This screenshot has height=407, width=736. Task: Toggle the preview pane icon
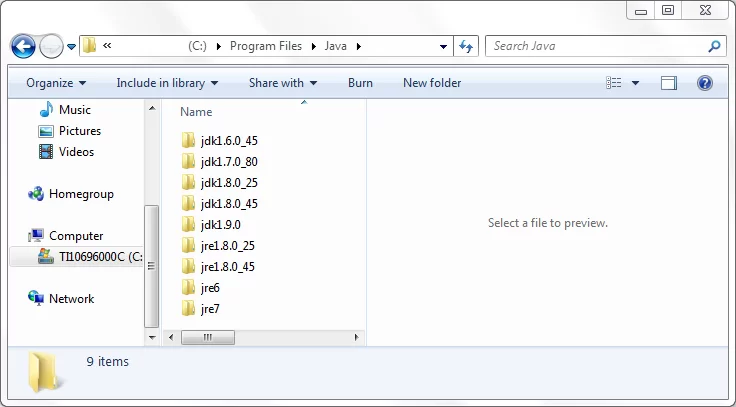[x=668, y=83]
